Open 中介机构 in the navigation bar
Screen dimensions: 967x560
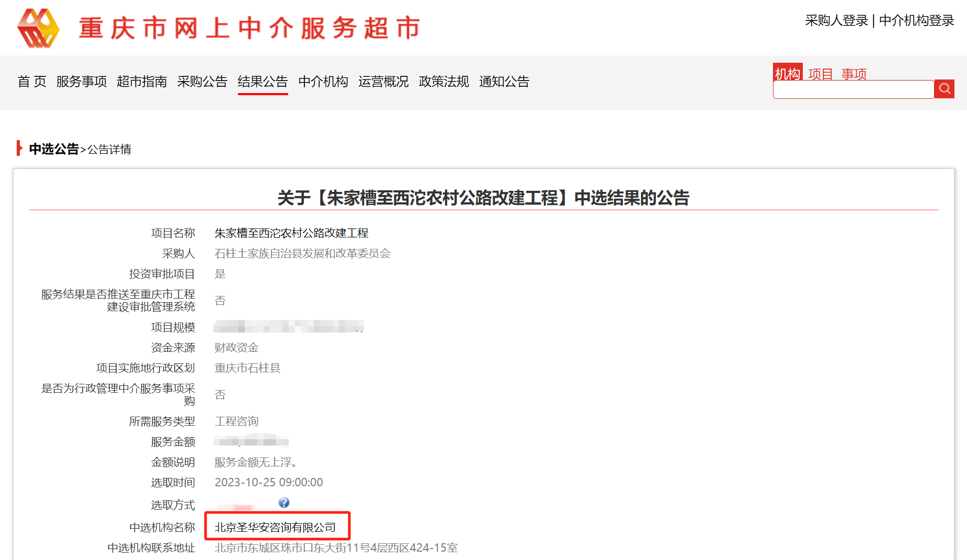[323, 82]
